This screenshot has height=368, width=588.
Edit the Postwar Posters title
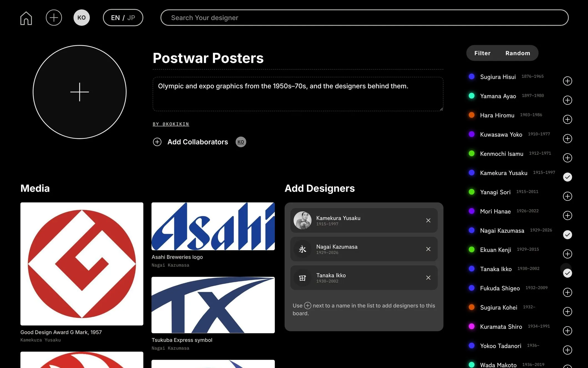click(x=208, y=58)
